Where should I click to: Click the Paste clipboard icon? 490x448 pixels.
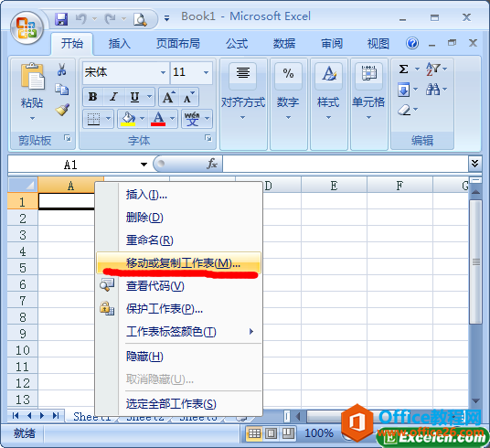click(33, 76)
